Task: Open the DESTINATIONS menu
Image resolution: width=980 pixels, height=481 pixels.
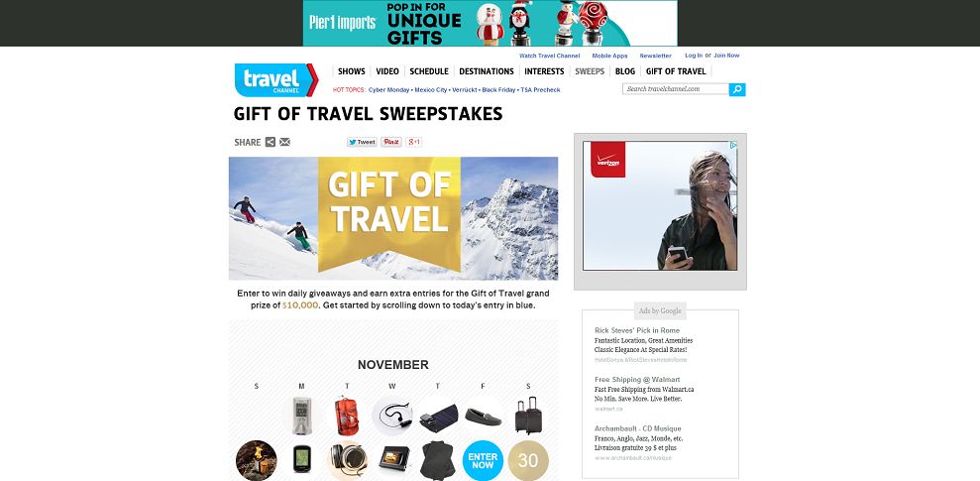Action: click(487, 71)
